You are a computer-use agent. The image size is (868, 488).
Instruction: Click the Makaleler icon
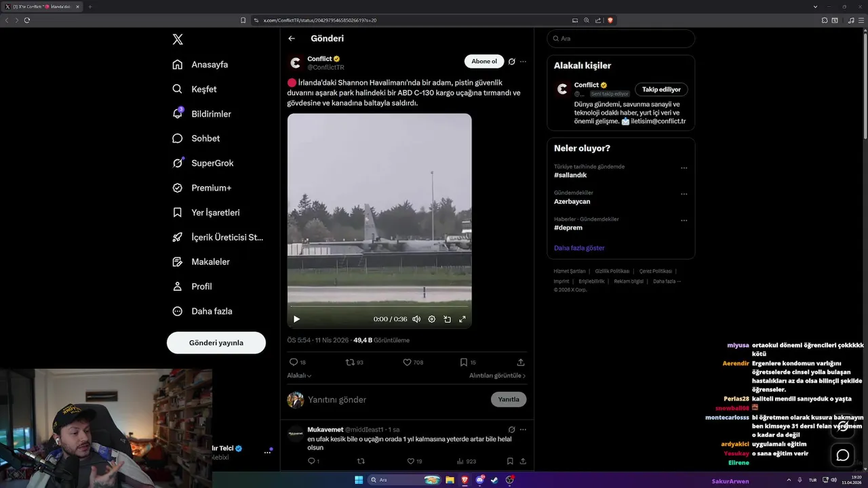coord(178,262)
